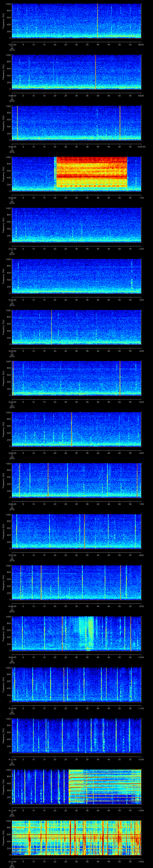Viewport: 153px width, 868px height.
Task: Click the '11:00' end time label
Action: point(141,708)
